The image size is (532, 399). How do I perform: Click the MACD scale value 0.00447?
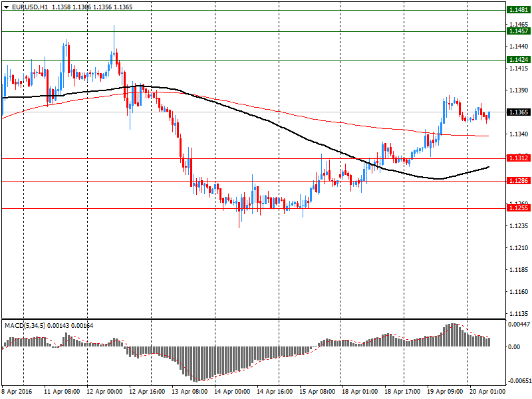(519, 325)
